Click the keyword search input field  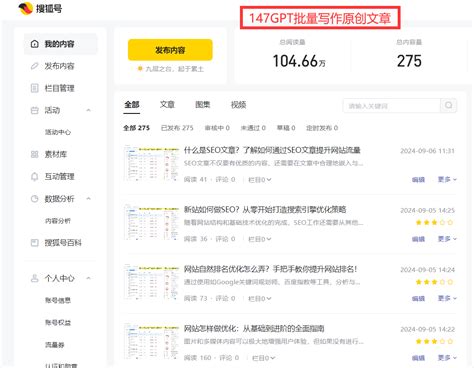tap(392, 106)
